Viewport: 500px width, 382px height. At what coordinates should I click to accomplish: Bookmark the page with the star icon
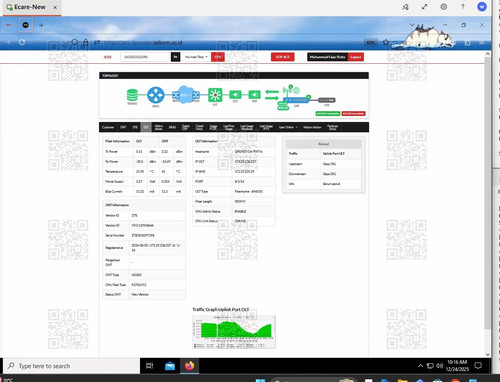coord(386,42)
